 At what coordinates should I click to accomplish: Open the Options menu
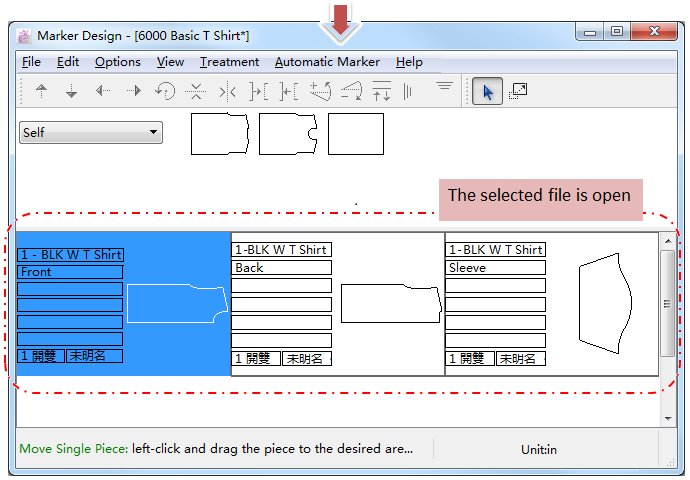coord(118,62)
